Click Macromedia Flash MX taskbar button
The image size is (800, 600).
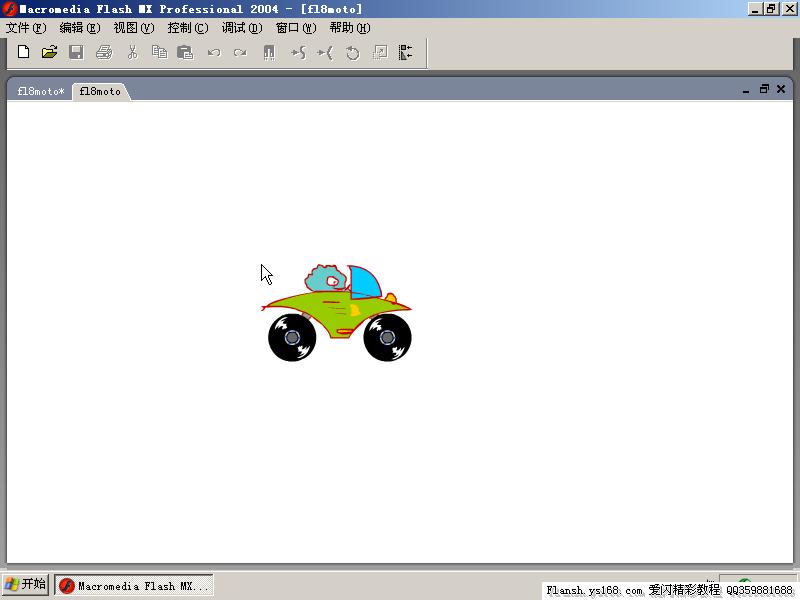(x=134, y=586)
